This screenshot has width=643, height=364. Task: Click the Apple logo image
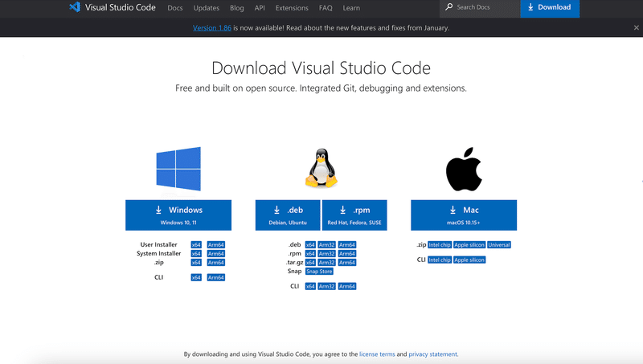tap(464, 170)
